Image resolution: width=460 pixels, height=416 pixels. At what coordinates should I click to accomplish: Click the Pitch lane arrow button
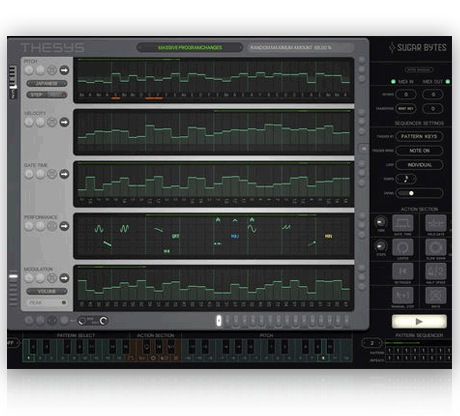(x=64, y=70)
